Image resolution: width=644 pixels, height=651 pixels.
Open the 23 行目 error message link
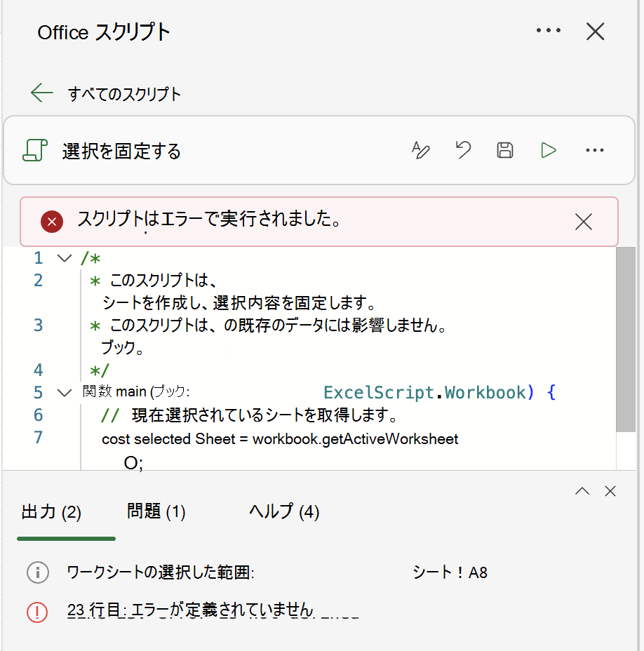click(190, 610)
